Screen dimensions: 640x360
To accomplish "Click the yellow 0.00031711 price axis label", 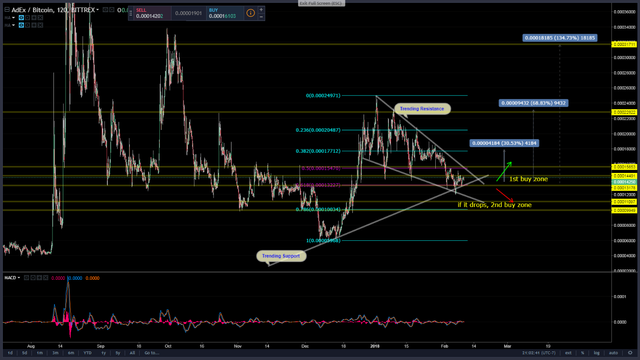I will click(x=624, y=44).
